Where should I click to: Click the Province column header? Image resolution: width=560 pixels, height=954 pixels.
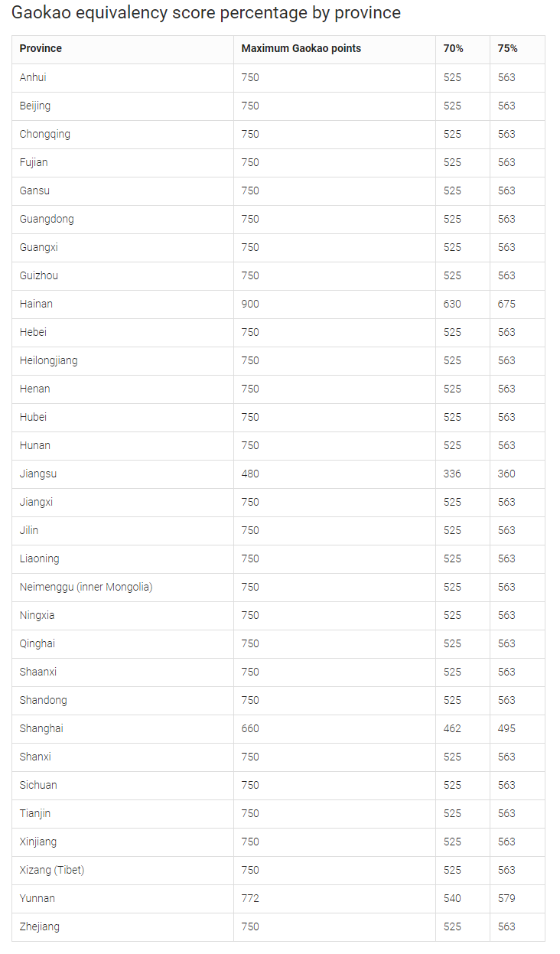[x=41, y=49]
